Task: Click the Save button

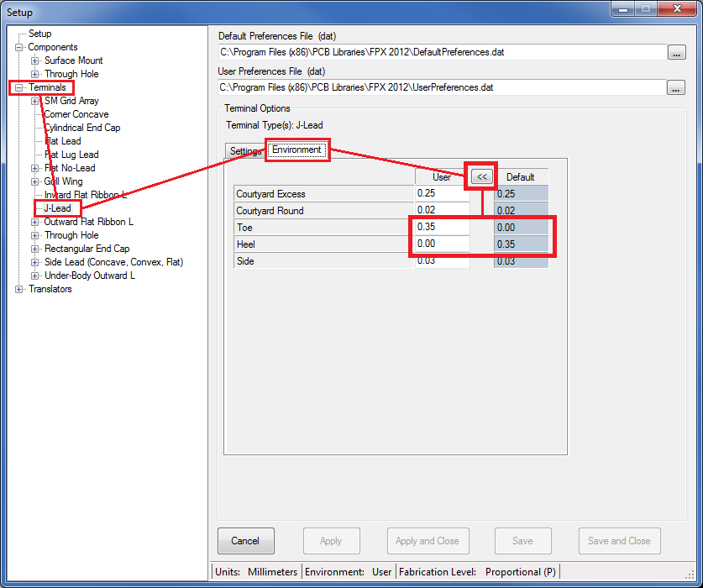Action: (522, 541)
